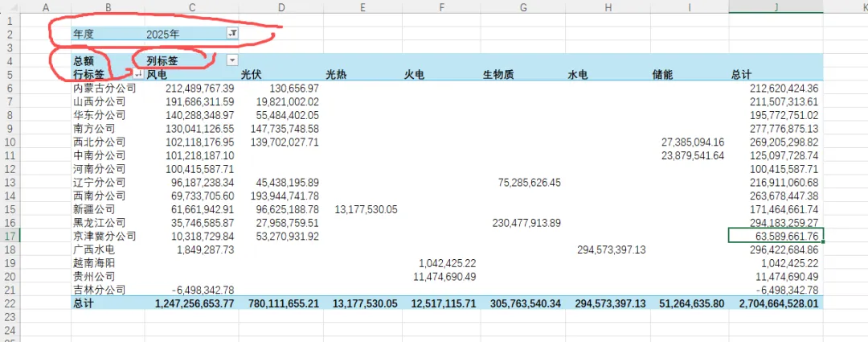Select 火电 total 12,517,115.71
The height and width of the screenshot is (342, 868).
(x=443, y=303)
